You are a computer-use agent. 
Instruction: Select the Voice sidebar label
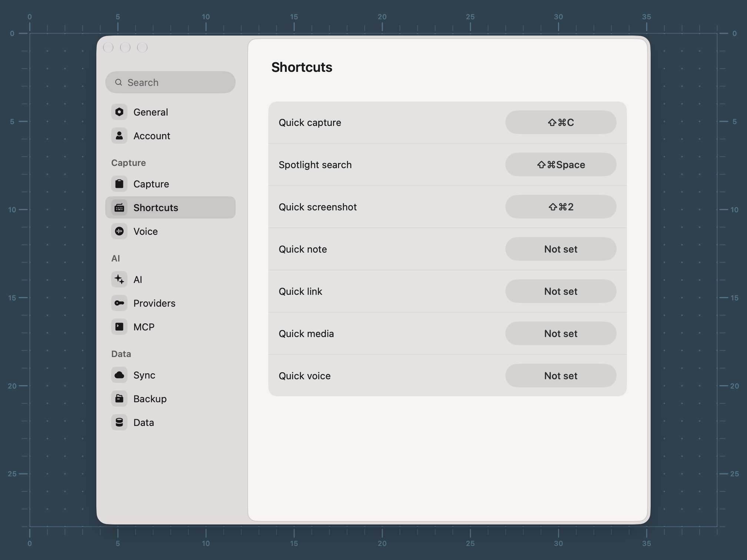[x=146, y=231]
